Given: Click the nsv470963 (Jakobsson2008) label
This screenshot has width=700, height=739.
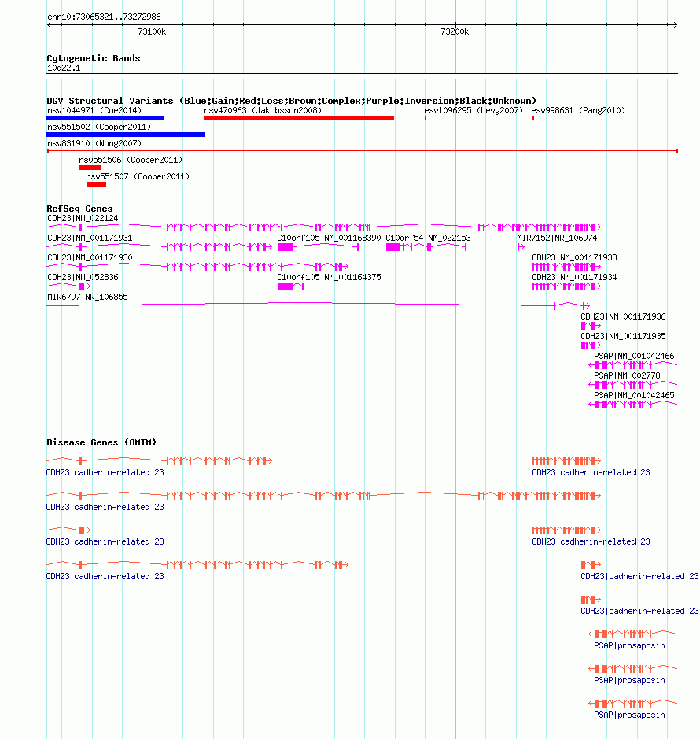Looking at the screenshot, I should pyautogui.click(x=263, y=110).
